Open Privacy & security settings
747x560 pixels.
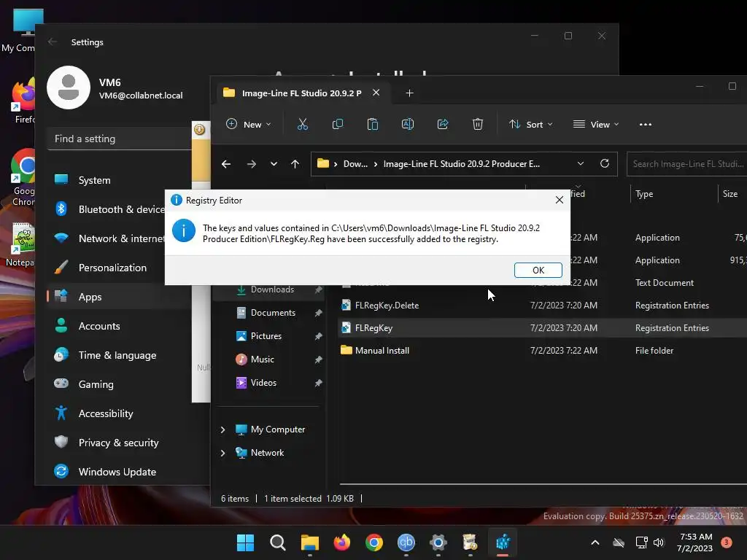[x=119, y=443]
